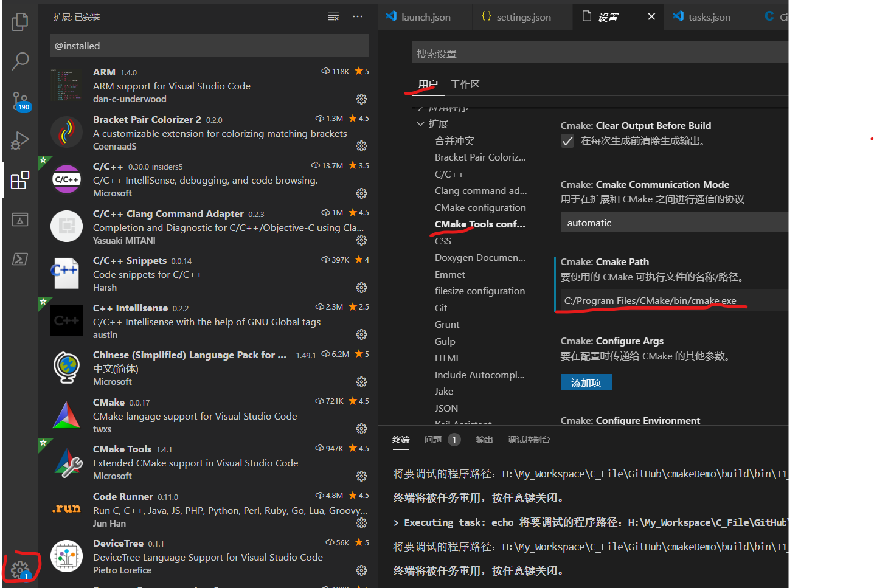Image resolution: width=874 pixels, height=588 pixels.
Task: Select Emmet in settings tree
Action: click(449, 275)
